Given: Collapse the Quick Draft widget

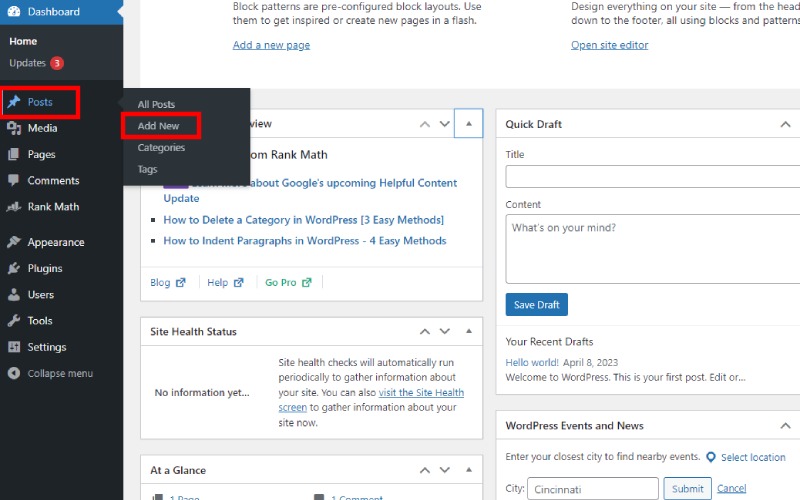Looking at the screenshot, I should 785,124.
